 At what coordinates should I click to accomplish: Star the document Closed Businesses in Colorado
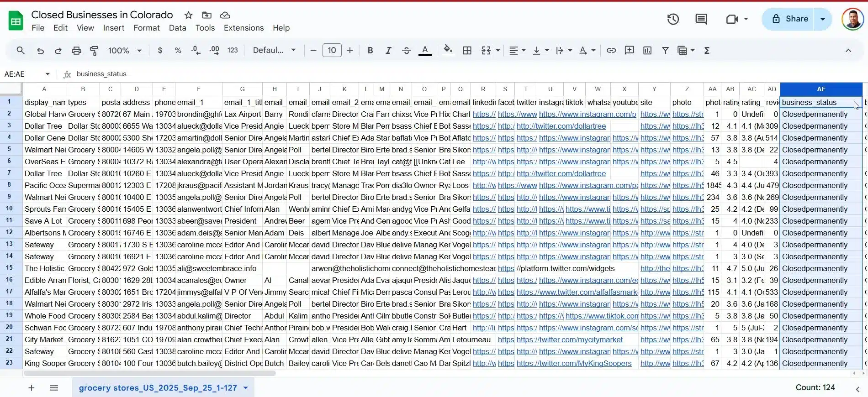click(188, 15)
